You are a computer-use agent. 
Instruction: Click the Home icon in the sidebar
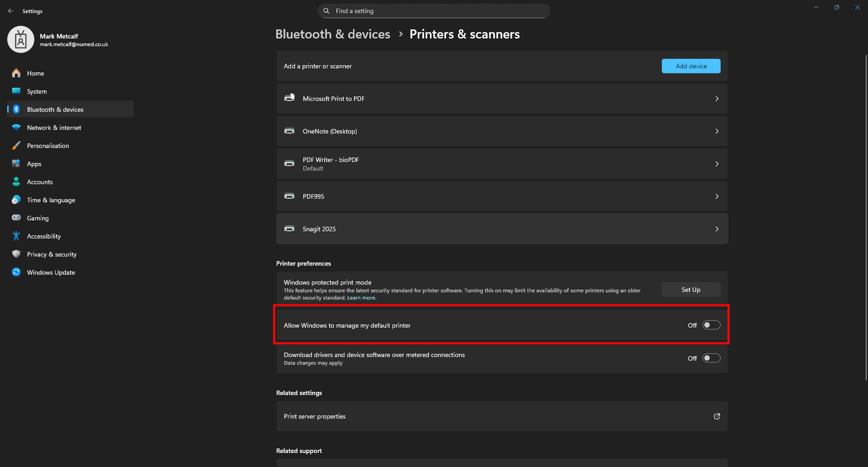coord(16,73)
